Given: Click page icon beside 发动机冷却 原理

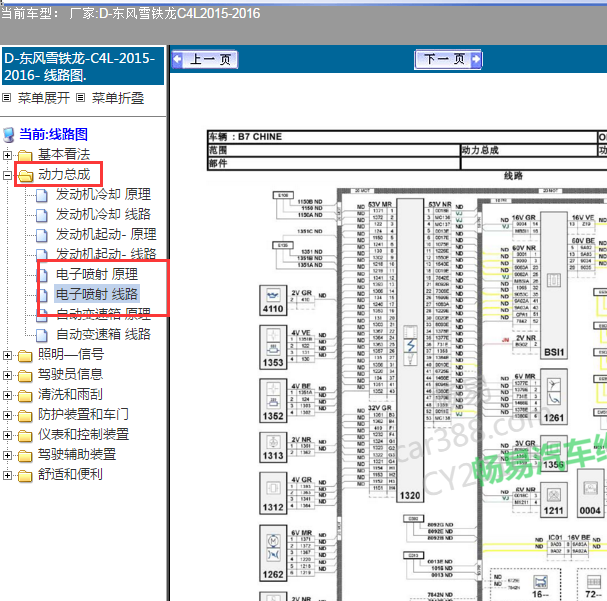Looking at the screenshot, I should 42,195.
